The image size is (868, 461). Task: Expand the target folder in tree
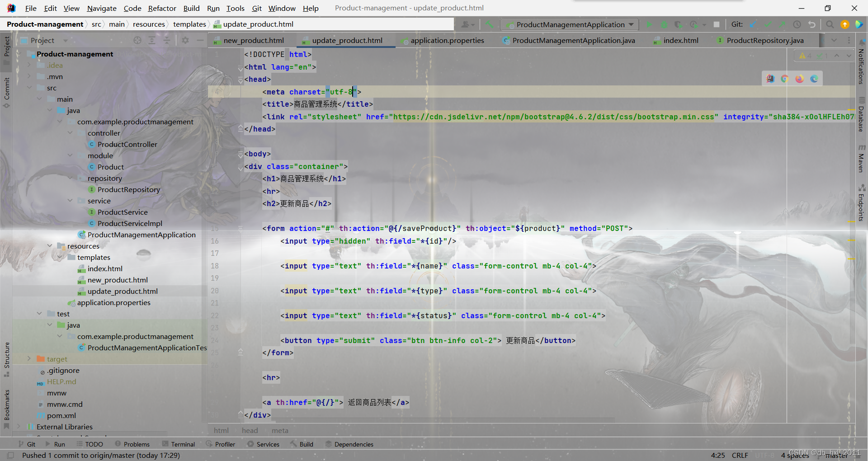click(x=29, y=359)
